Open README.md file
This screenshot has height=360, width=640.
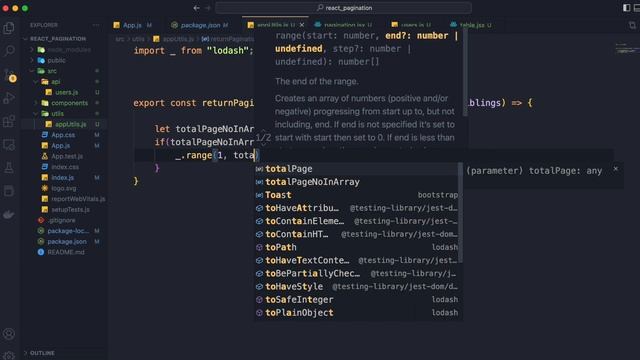coord(65,252)
